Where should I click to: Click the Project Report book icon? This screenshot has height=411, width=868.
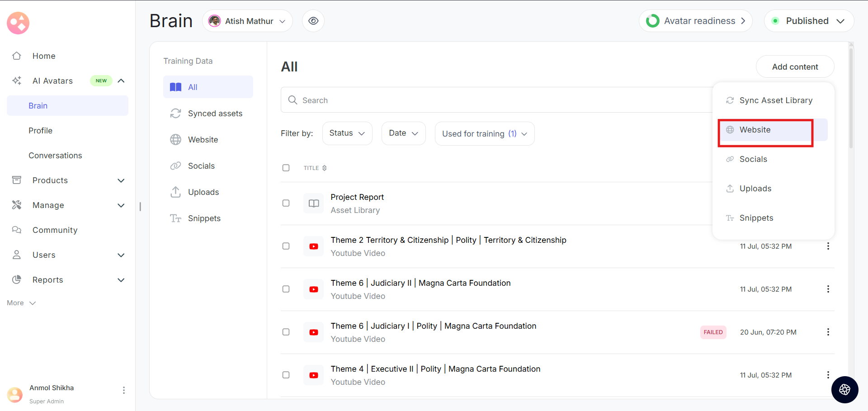313,203
